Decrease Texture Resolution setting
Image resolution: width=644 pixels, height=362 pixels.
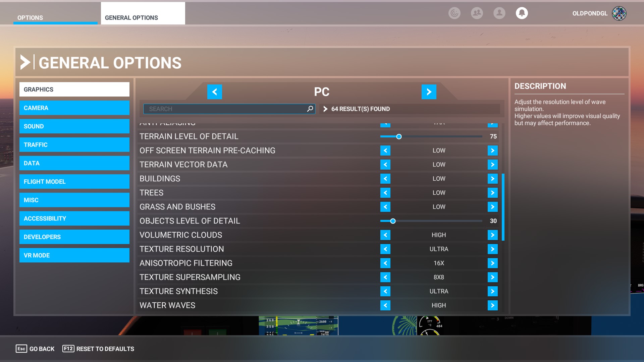tap(385, 249)
